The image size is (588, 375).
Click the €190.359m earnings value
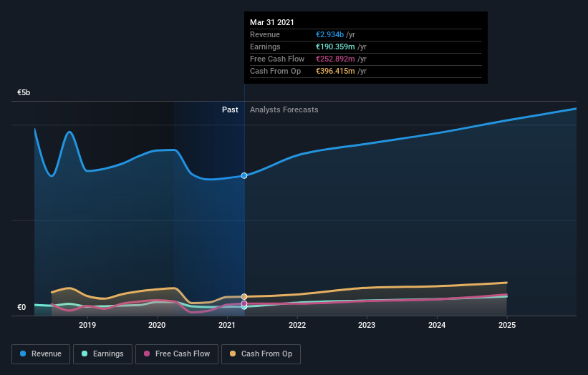(335, 47)
